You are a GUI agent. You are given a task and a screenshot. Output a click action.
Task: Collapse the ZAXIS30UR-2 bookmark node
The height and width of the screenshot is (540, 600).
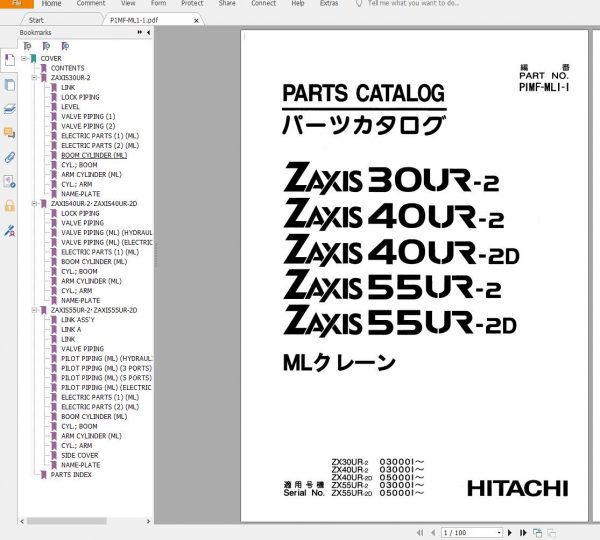(x=34, y=78)
